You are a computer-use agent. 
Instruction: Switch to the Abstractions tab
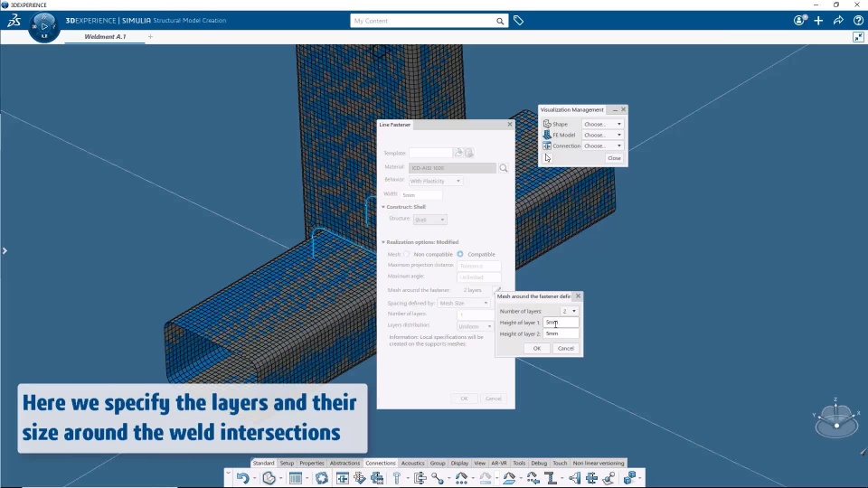pos(344,463)
